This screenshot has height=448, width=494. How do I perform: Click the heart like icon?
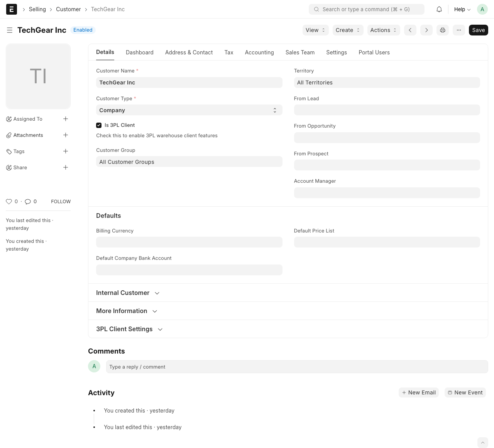(9, 201)
